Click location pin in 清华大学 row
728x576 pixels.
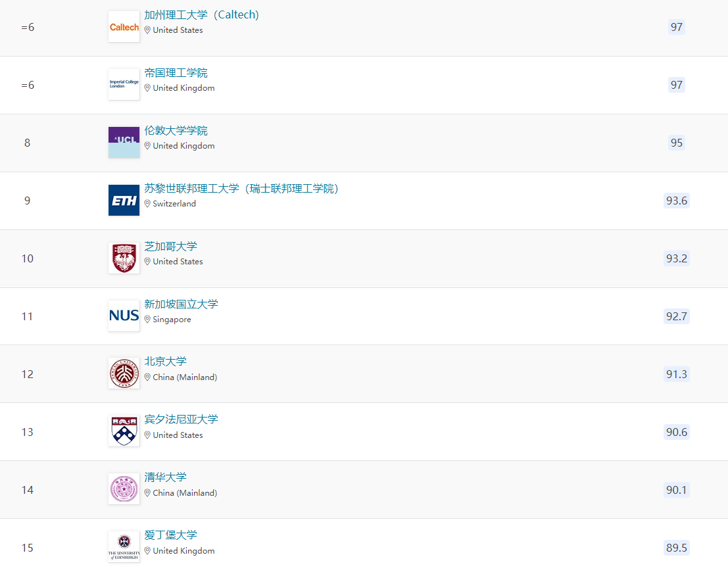pos(147,493)
